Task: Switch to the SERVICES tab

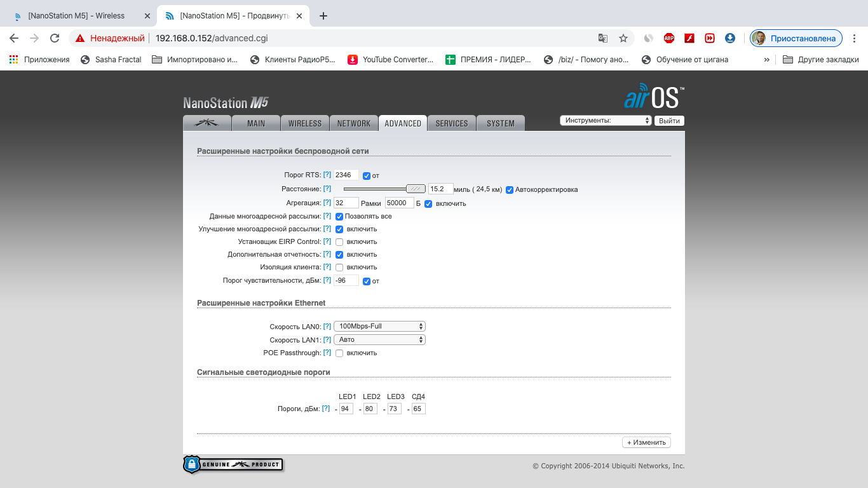Action: tap(452, 123)
